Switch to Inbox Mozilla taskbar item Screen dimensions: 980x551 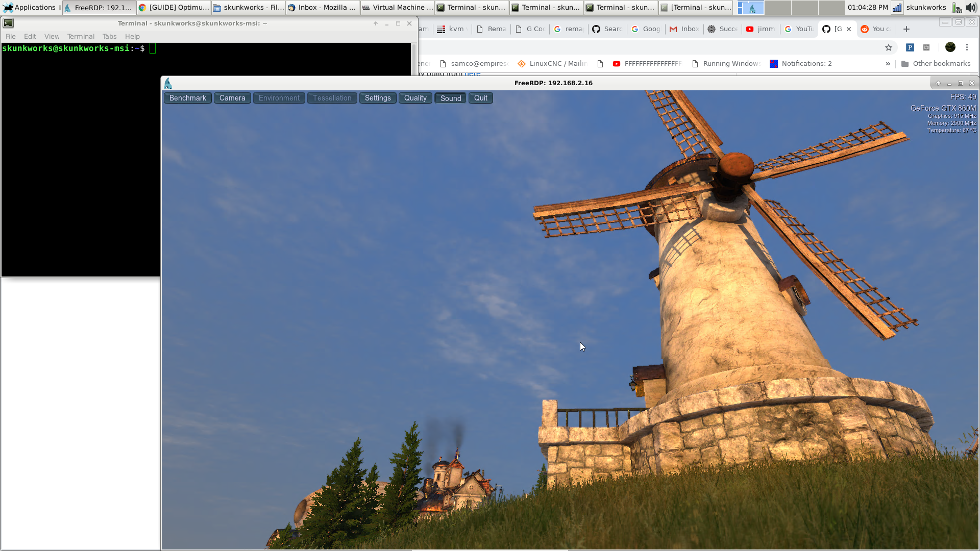pyautogui.click(x=323, y=7)
